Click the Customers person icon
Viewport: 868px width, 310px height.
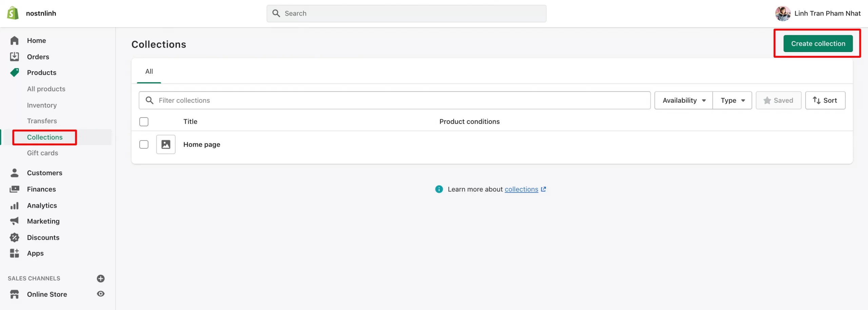(x=14, y=173)
